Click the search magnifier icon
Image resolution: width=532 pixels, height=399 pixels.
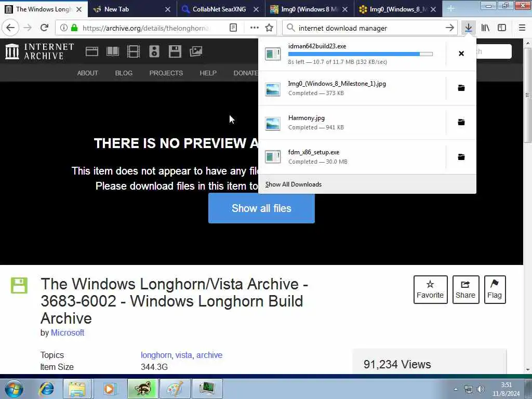click(x=290, y=28)
